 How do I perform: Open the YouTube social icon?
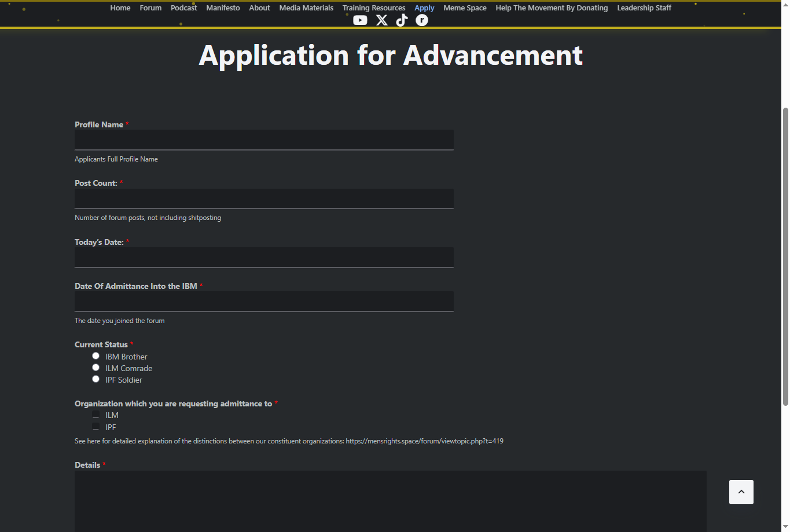point(360,20)
